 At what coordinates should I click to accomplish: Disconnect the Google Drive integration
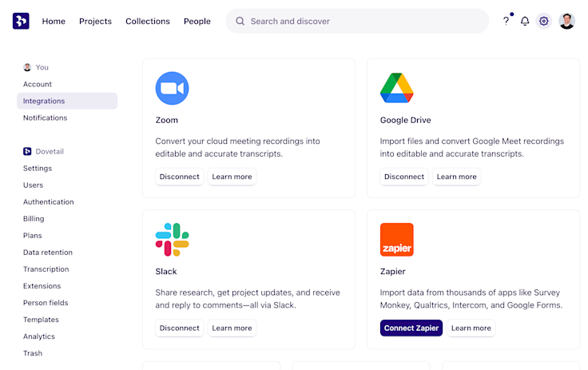(x=404, y=177)
